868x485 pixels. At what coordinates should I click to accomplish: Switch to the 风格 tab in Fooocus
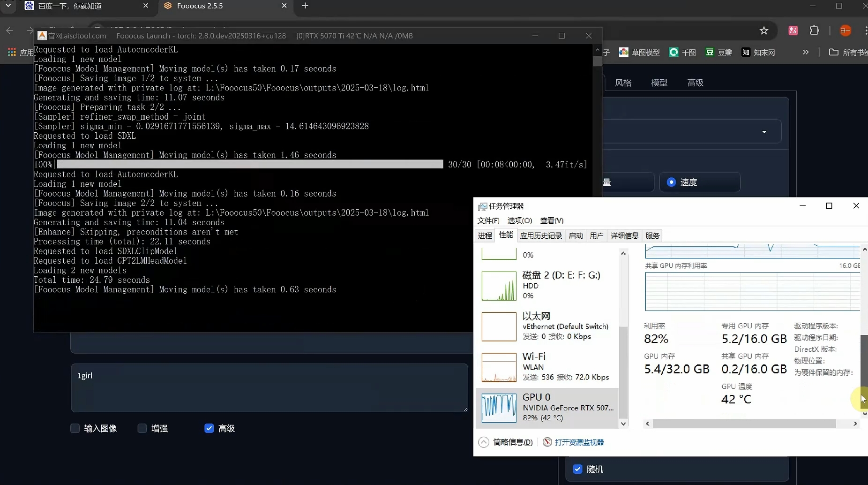[x=623, y=83]
